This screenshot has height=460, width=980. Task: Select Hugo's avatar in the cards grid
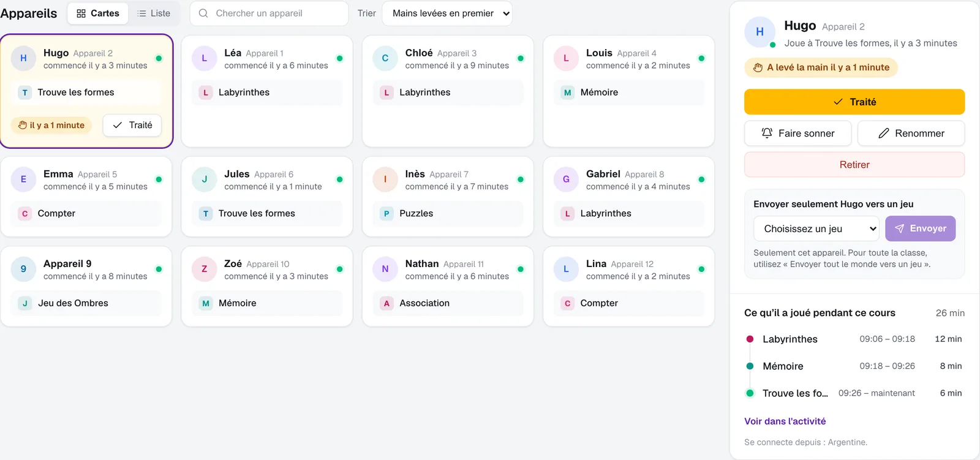[23, 58]
